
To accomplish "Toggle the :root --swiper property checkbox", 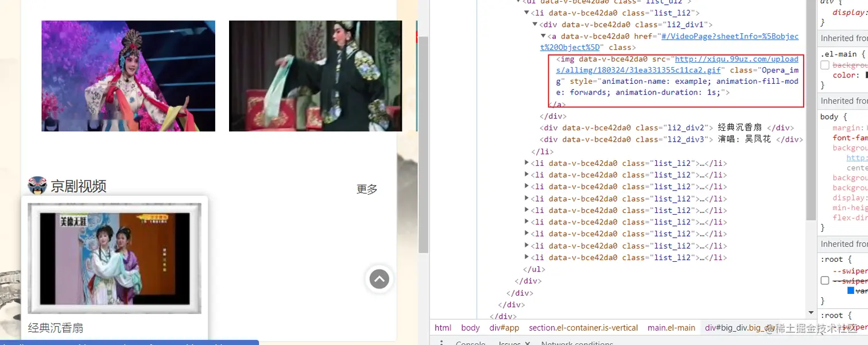I will (x=825, y=281).
